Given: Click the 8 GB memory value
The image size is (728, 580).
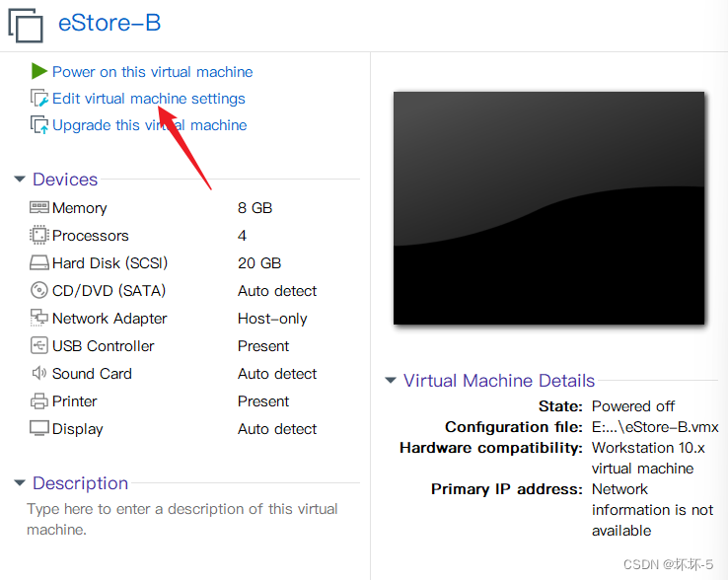Looking at the screenshot, I should [255, 207].
